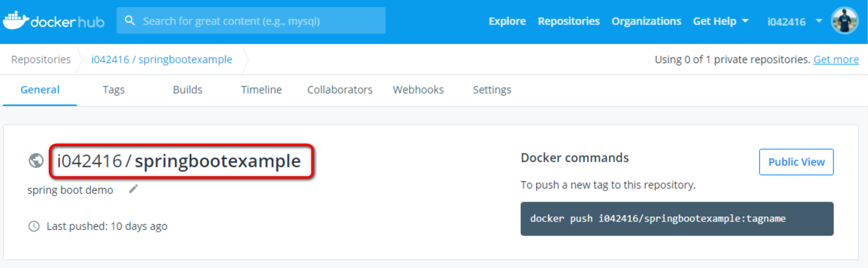The height and width of the screenshot is (268, 868).
Task: Click the globe public visibility icon
Action: pos(36,161)
